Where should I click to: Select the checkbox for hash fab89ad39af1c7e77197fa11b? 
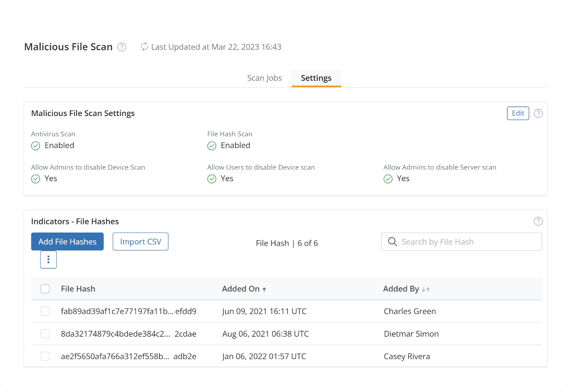45,311
